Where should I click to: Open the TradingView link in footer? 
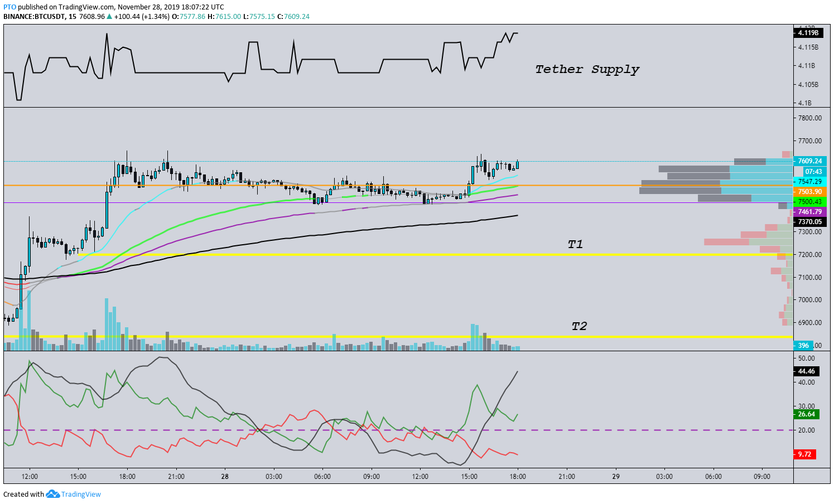[81, 494]
